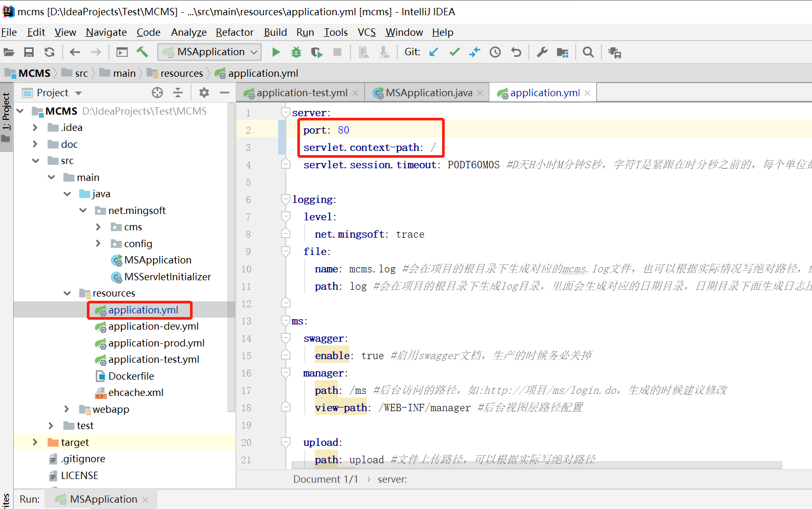Open the VCS menu
Viewport: 812px width, 509px height.
click(x=366, y=32)
